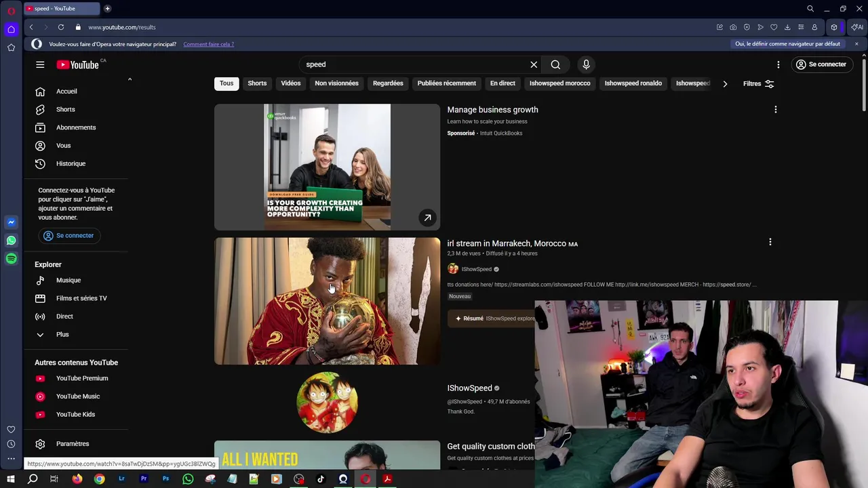Open history clock icon in Opera sidebar

(11, 444)
